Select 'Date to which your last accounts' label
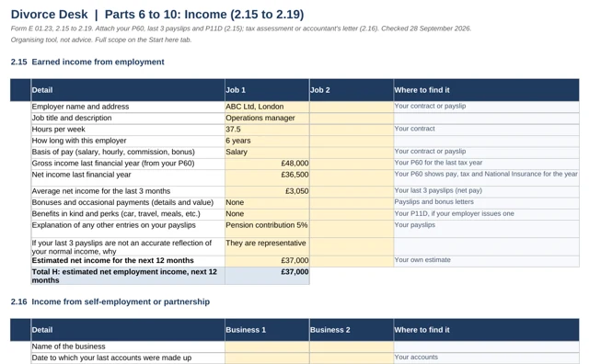The image size is (589, 364). 111,358
